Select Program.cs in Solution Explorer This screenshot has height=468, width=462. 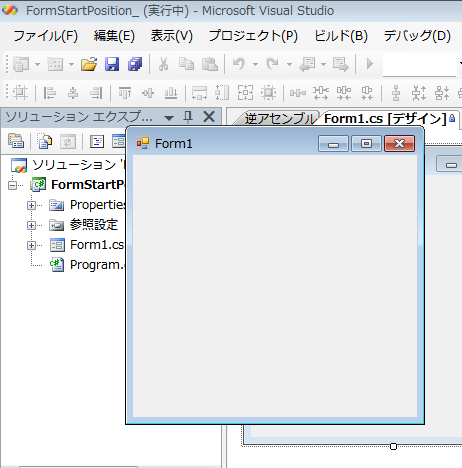point(87,265)
